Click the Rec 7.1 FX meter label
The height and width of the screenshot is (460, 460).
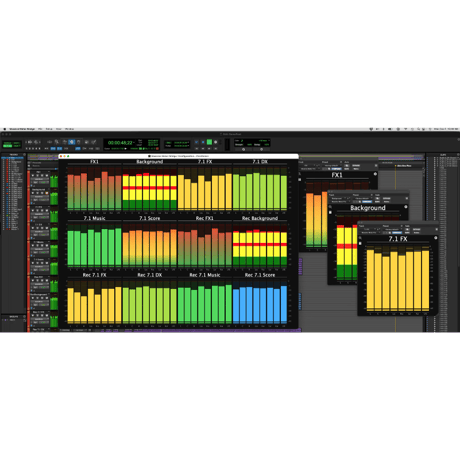pyautogui.click(x=94, y=275)
